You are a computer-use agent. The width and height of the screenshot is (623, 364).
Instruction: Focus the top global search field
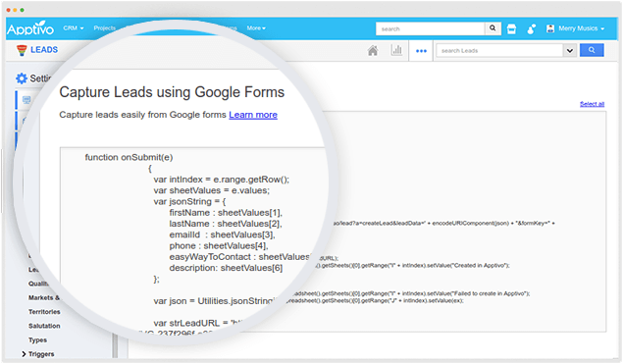430,28
